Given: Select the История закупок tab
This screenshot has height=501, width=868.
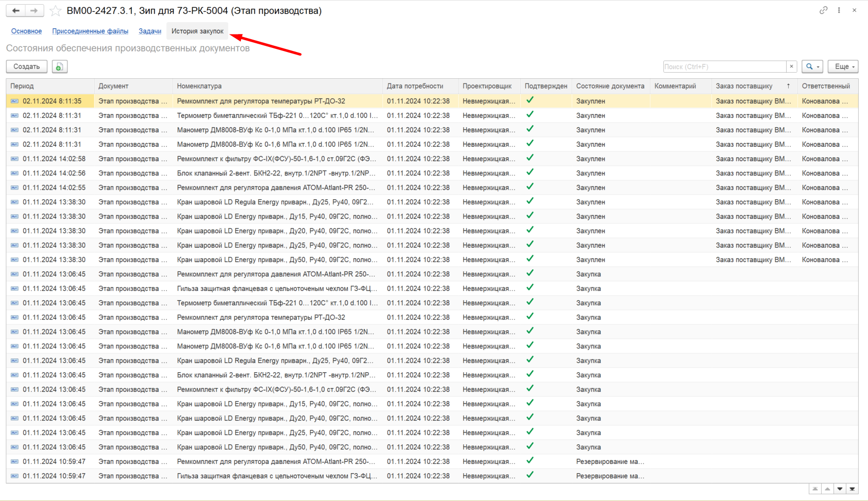Looking at the screenshot, I should 198,31.
